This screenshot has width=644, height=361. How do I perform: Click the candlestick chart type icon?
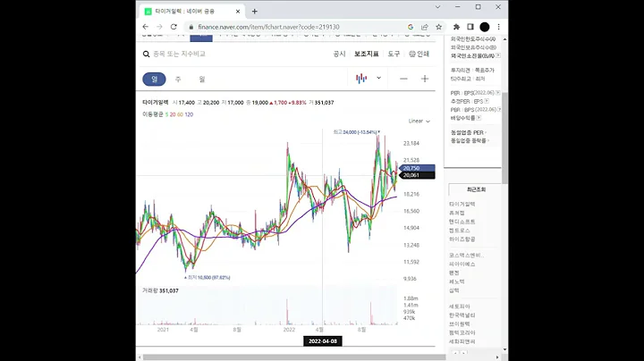(x=361, y=79)
